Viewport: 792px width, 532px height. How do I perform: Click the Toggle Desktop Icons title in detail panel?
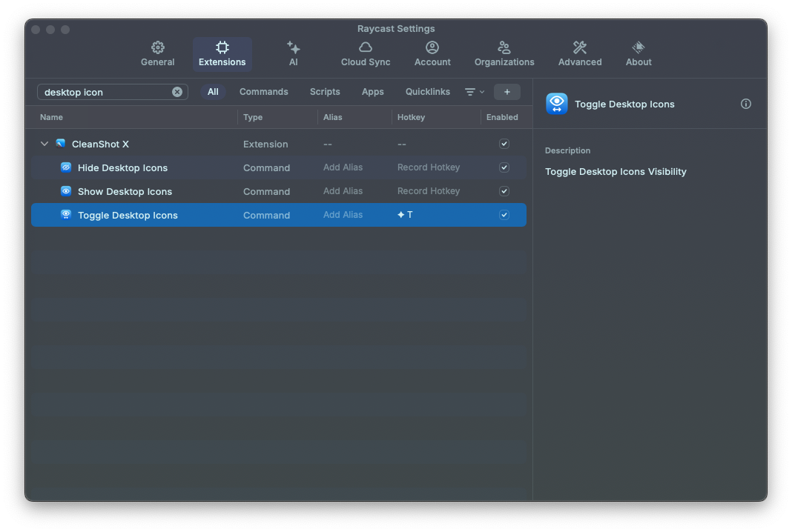click(624, 104)
